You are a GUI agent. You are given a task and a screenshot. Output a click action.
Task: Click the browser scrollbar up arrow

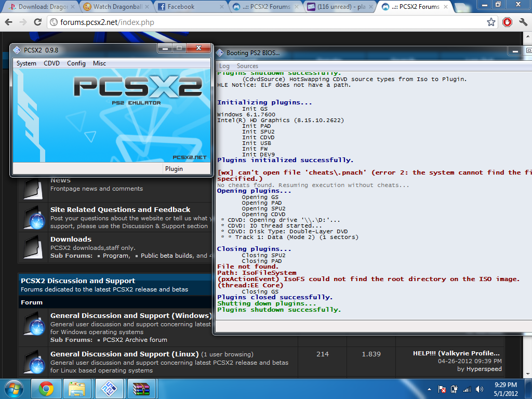[x=528, y=36]
